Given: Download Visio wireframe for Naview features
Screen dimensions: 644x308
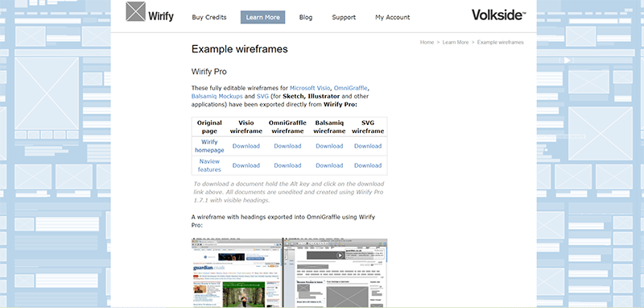Looking at the screenshot, I should [246, 165].
